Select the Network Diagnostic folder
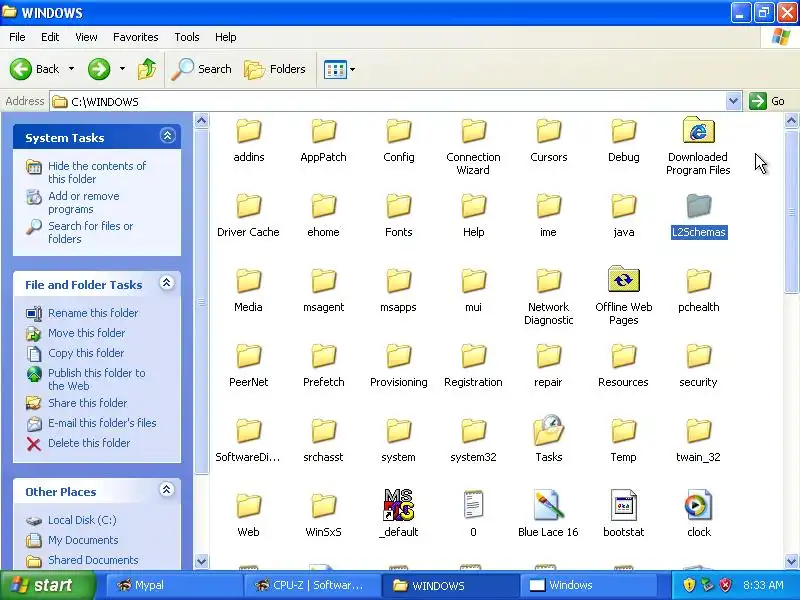This screenshot has height=600, width=800. (x=548, y=296)
